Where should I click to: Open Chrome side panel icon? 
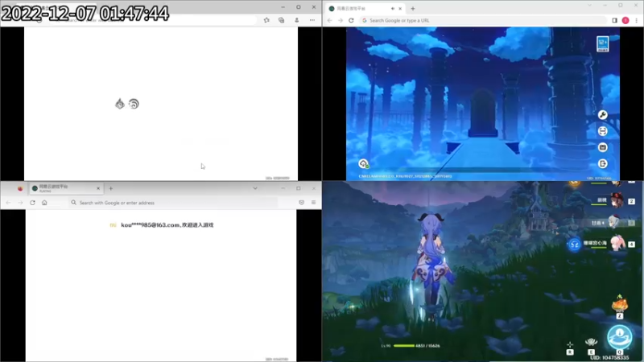tap(614, 20)
